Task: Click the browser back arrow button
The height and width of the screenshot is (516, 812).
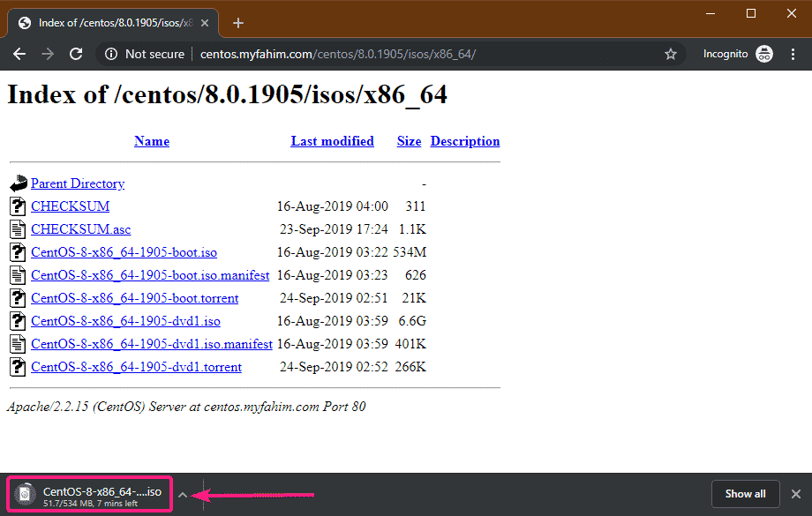Action: point(19,54)
